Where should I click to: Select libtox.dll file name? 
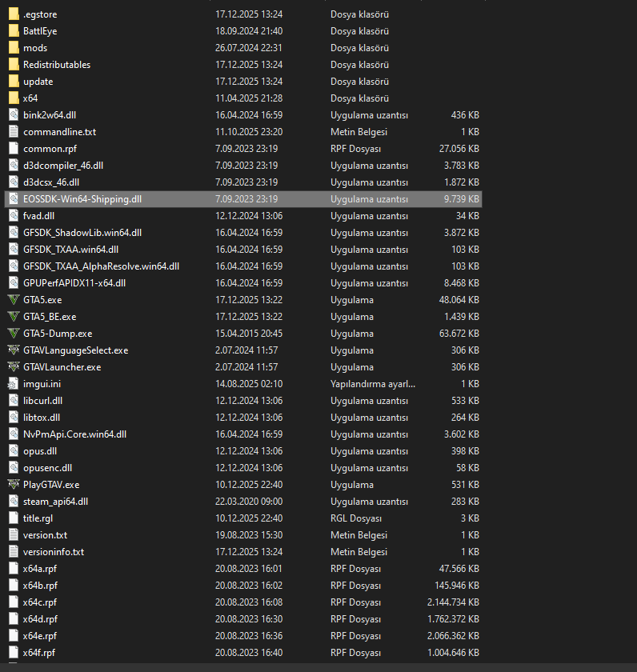42,418
